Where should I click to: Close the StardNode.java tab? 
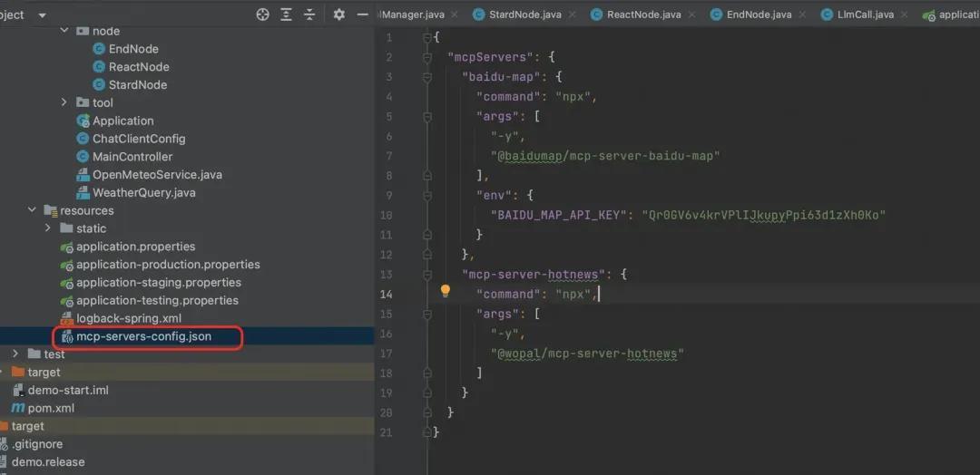(573, 15)
